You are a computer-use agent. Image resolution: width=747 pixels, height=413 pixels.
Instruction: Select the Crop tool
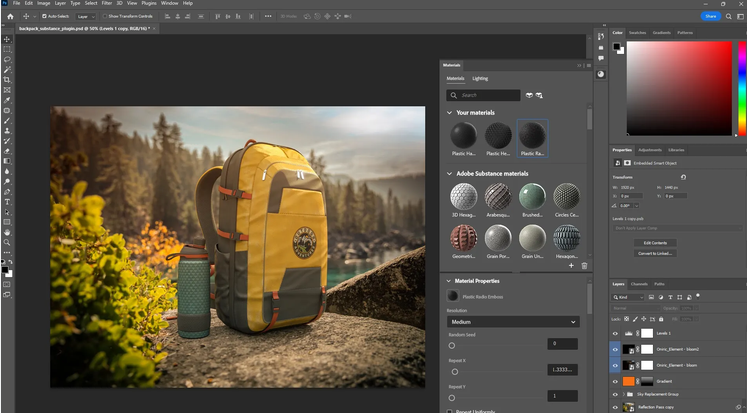(7, 79)
